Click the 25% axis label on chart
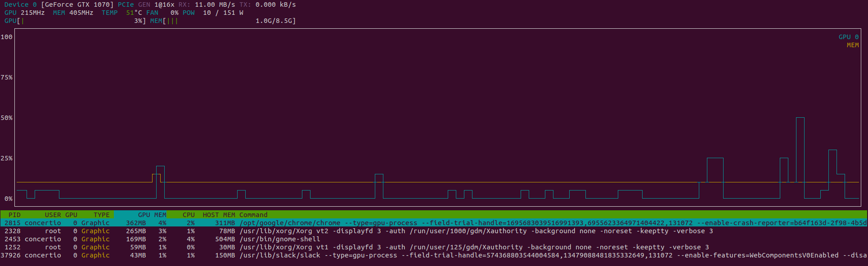This screenshot has width=868, height=266. pyautogui.click(x=6, y=158)
